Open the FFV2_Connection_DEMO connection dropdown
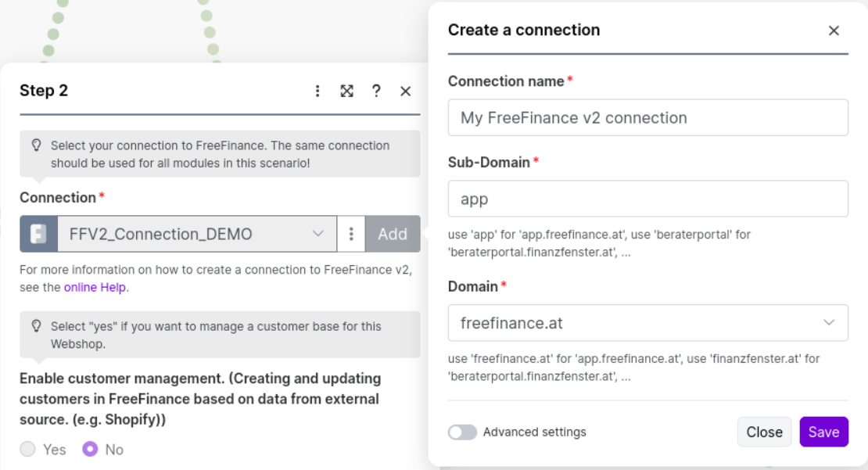Viewport: 868px width, 470px height. point(197,234)
